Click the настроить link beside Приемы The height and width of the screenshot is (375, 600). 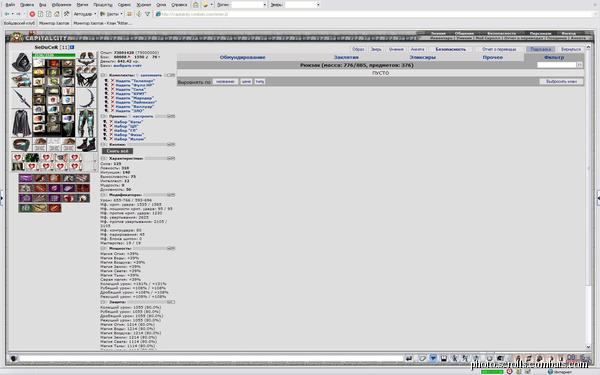pyautogui.click(x=143, y=116)
